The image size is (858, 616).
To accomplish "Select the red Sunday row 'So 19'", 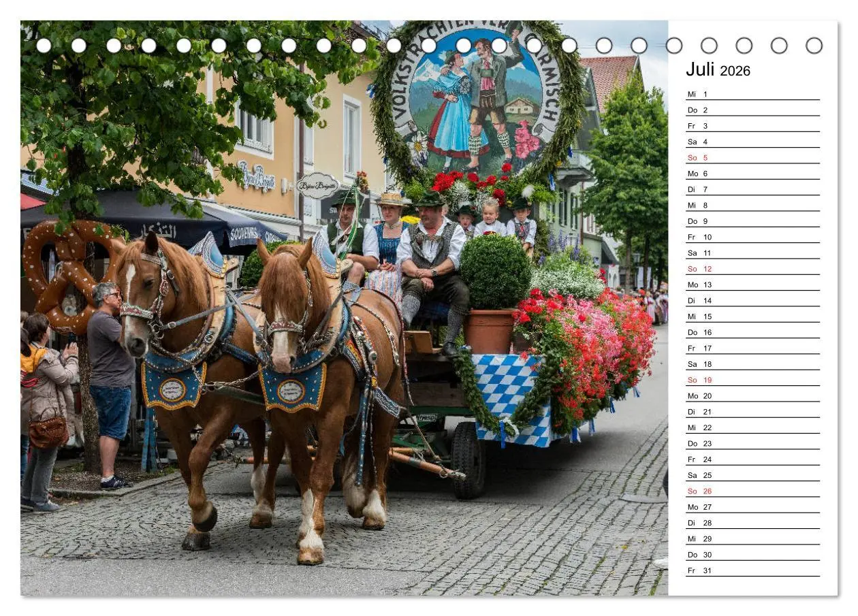I will coord(752,380).
